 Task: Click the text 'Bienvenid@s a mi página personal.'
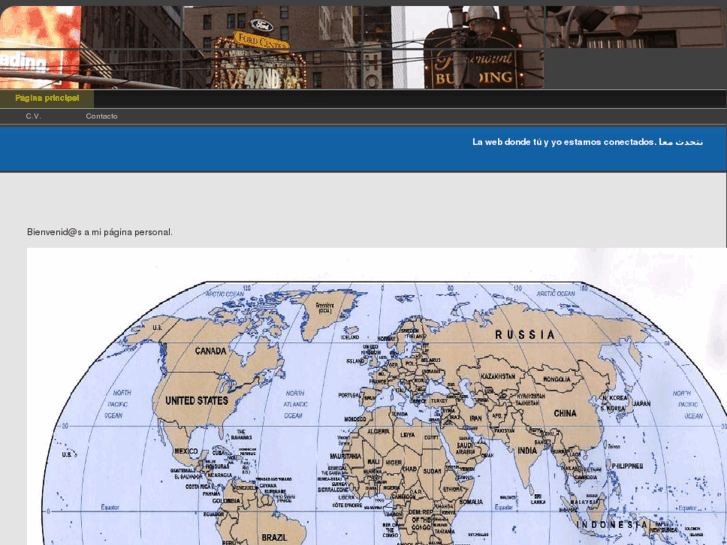(100, 232)
